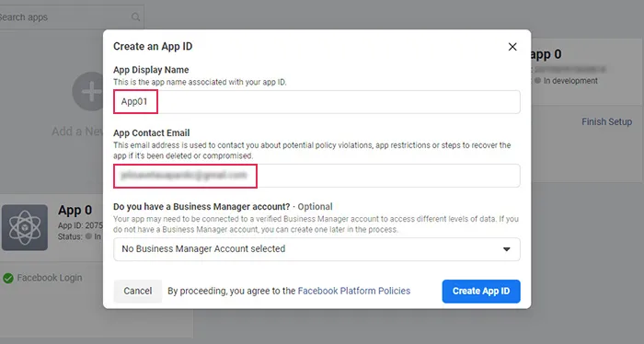The width and height of the screenshot is (644, 344).
Task: Click the In development status text
Action: pos(570,81)
